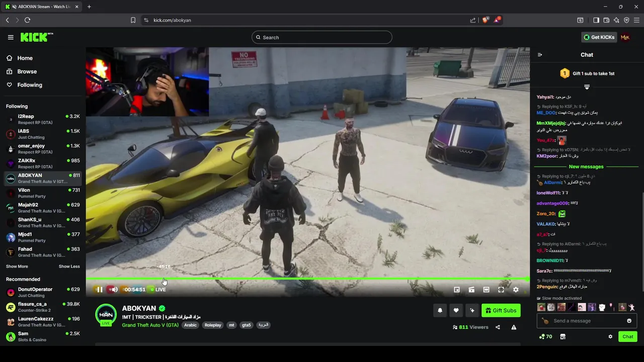Viewport: 644px width, 362px height.
Task: Unfollow ABOKYAN with the heart button
Action: point(456,311)
